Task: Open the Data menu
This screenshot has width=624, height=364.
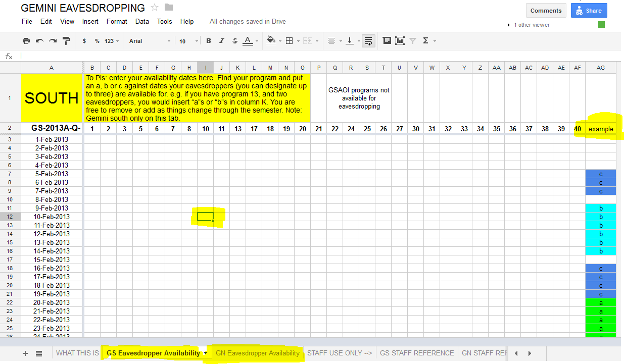Action: 142,22
